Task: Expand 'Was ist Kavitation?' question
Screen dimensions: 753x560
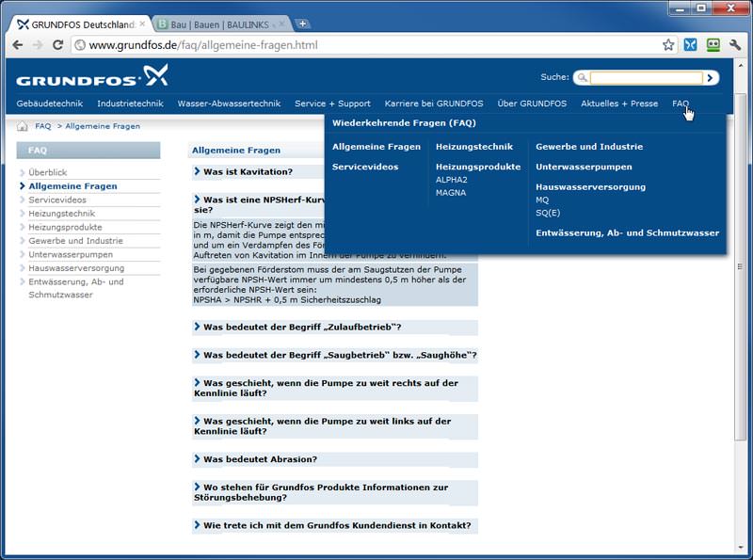Action: click(x=248, y=172)
